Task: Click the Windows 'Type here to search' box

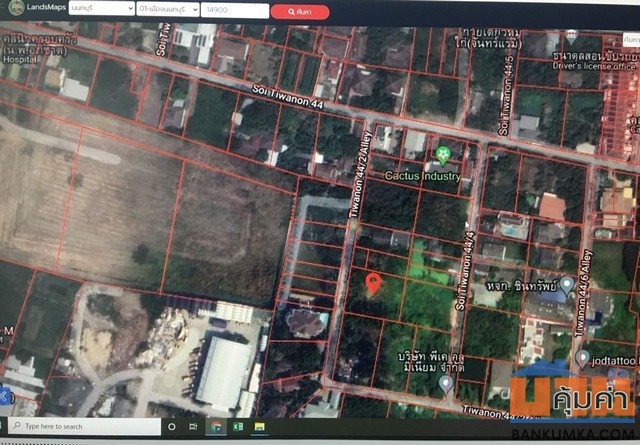Action: click(84, 426)
